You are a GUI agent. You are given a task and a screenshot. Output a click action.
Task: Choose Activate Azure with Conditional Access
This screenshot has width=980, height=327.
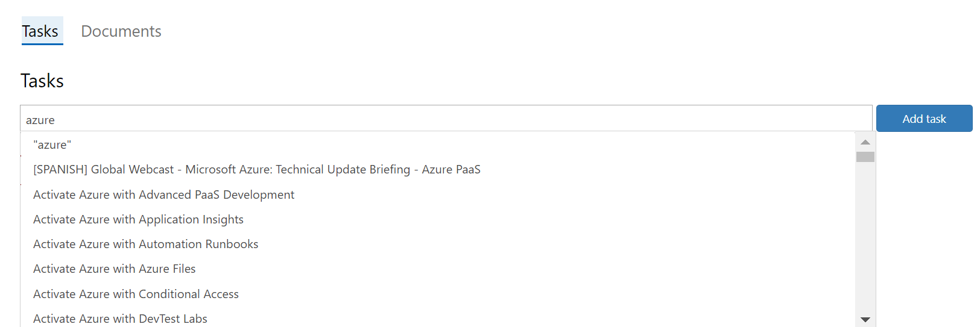coord(438,294)
